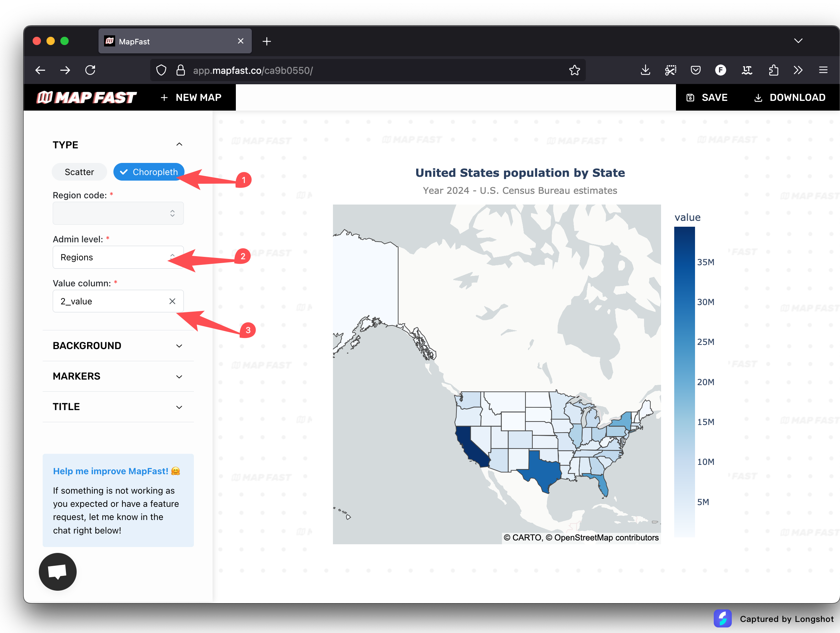Click the map title text
The width and height of the screenshot is (840, 633).
(520, 173)
